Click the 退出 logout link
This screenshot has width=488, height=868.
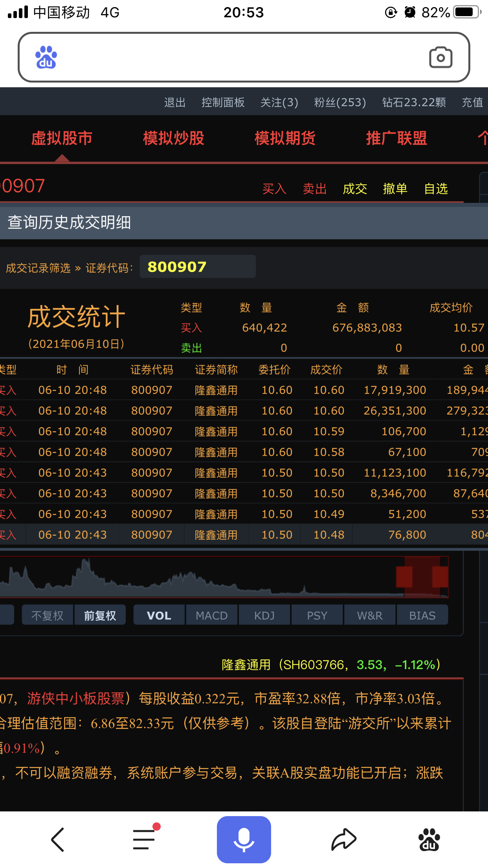point(175,103)
